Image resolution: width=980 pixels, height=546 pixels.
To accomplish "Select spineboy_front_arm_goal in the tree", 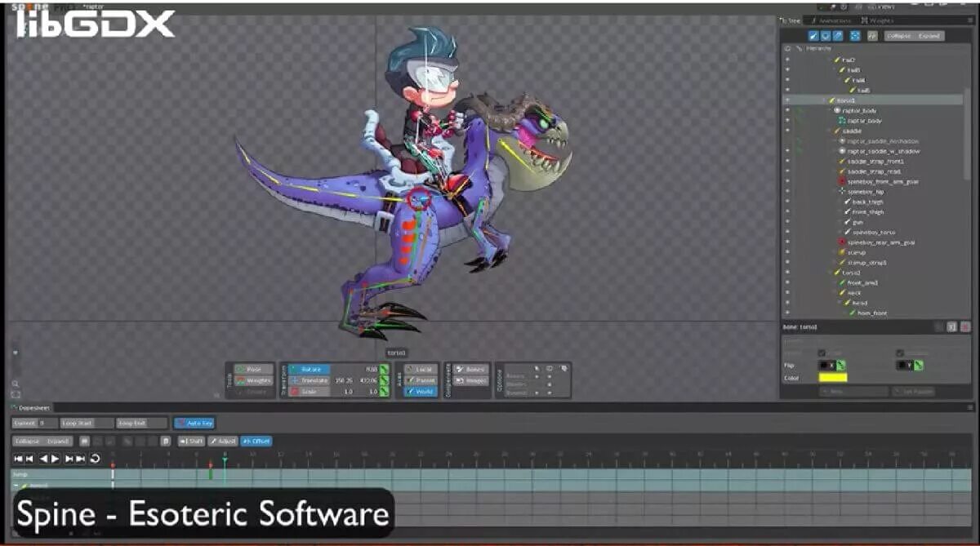I will 884,181.
